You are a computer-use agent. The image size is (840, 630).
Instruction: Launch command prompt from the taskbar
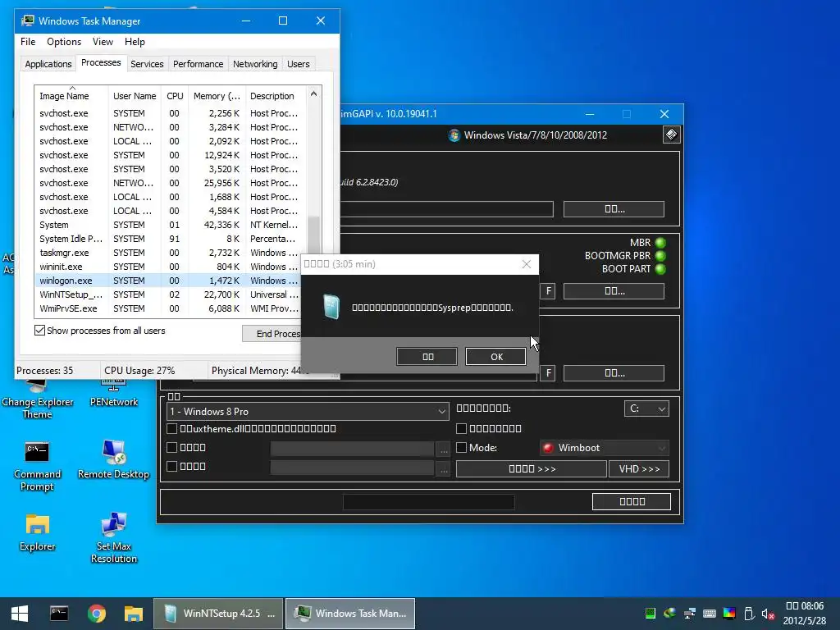click(x=59, y=614)
